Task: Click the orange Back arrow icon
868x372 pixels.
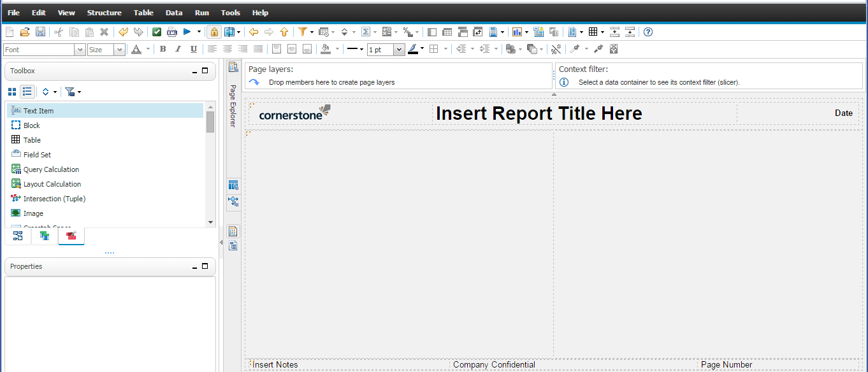Action: pyautogui.click(x=254, y=32)
